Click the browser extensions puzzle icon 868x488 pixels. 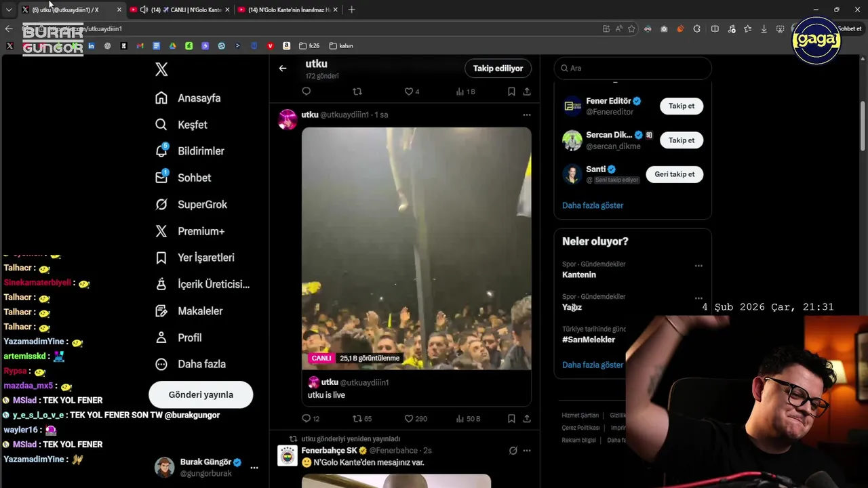click(x=697, y=29)
